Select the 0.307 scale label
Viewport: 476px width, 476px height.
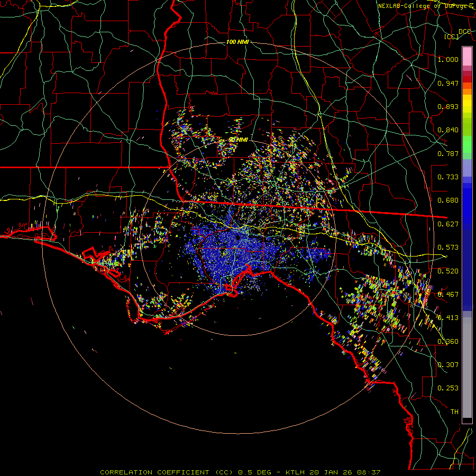click(x=448, y=365)
